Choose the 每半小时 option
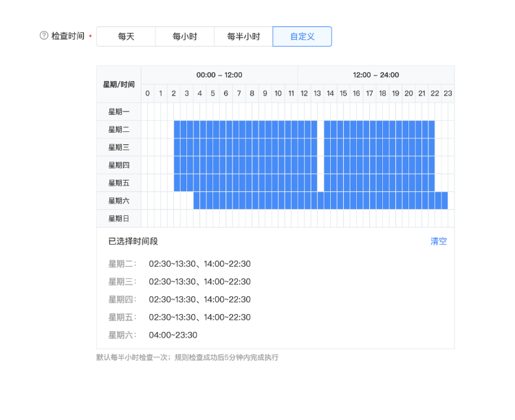 pos(243,36)
